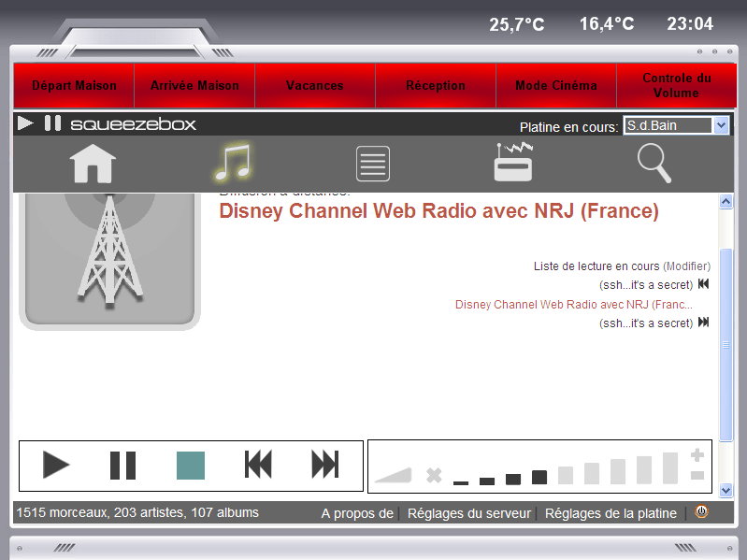
Task: Mute volume with the X icon
Action: (434, 475)
